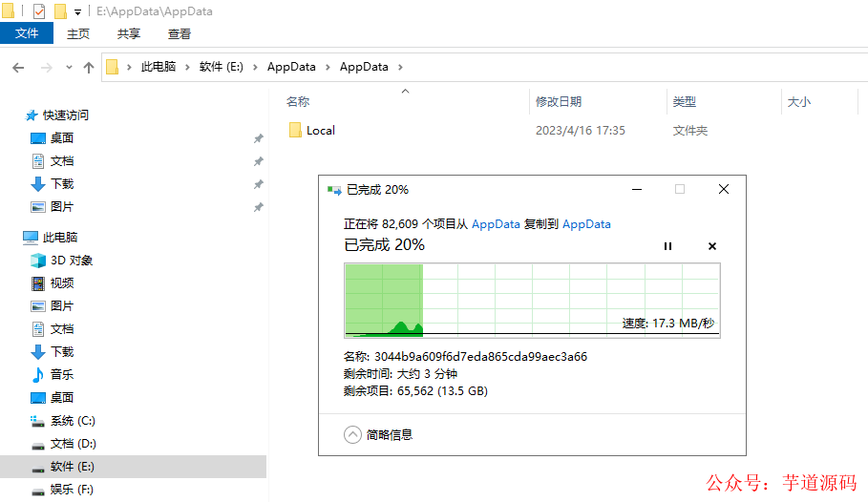Click destination AppData link in copy dialog
Image resolution: width=868 pixels, height=502 pixels.
pos(586,224)
